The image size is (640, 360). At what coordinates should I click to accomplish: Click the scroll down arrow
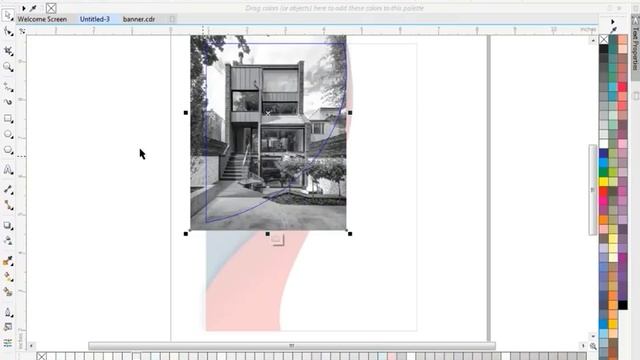coord(593,336)
